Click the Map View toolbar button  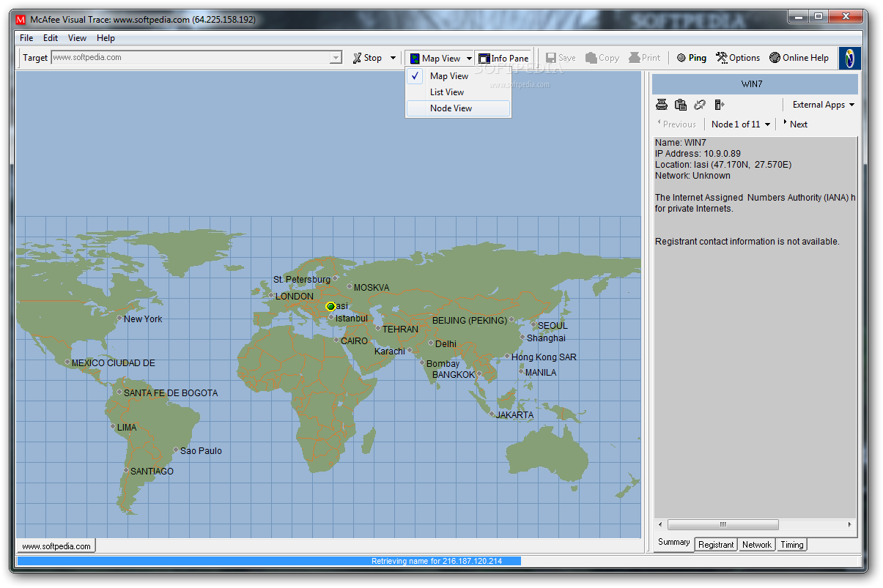point(435,58)
